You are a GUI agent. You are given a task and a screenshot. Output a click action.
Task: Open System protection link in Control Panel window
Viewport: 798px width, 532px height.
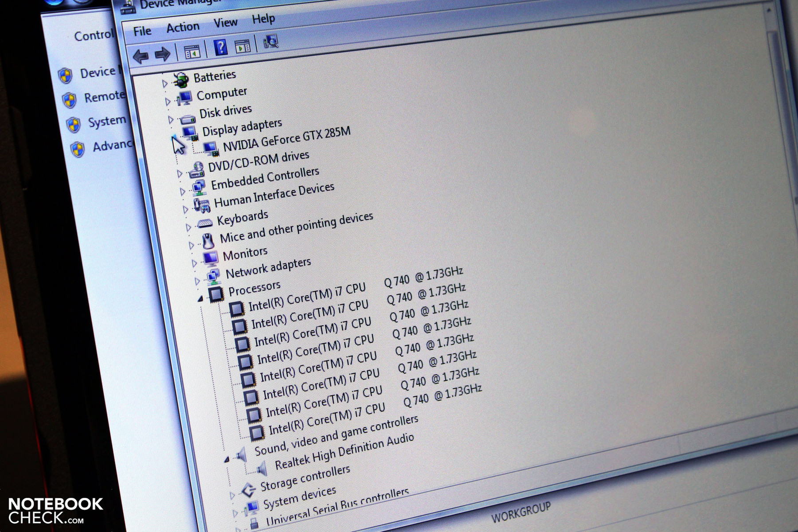(107, 121)
